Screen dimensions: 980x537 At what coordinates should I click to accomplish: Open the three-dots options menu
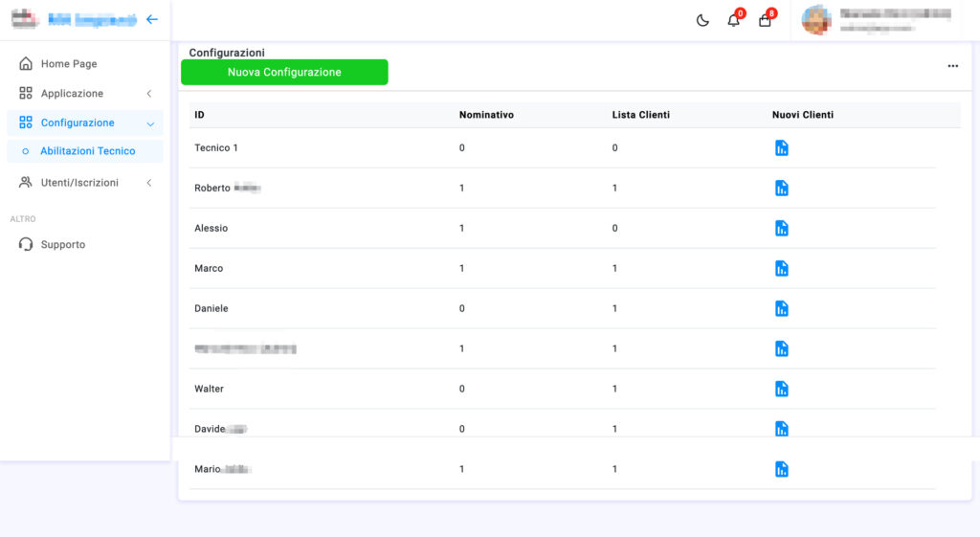pyautogui.click(x=952, y=66)
